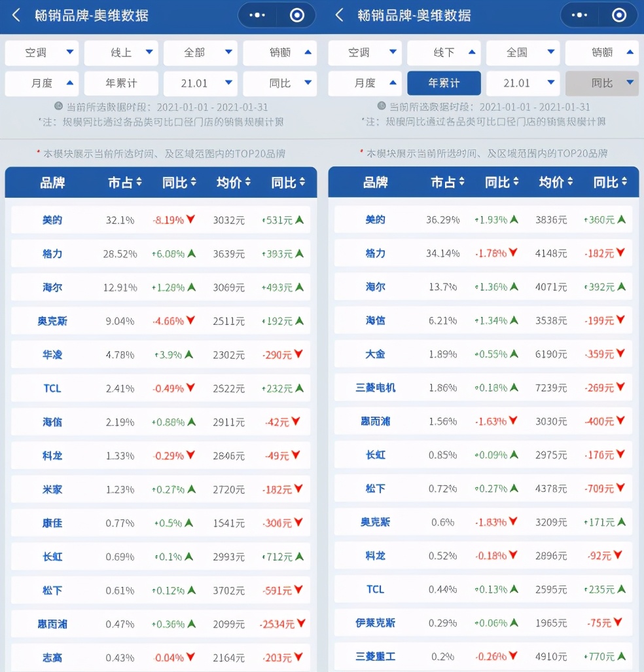
Task: Sort by 市占 in the 线上 table
Action: click(x=124, y=183)
